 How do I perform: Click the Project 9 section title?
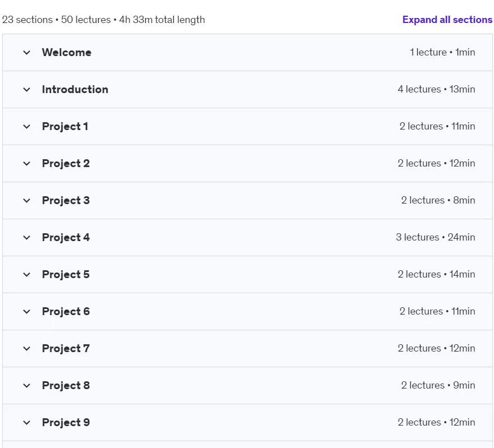click(66, 422)
